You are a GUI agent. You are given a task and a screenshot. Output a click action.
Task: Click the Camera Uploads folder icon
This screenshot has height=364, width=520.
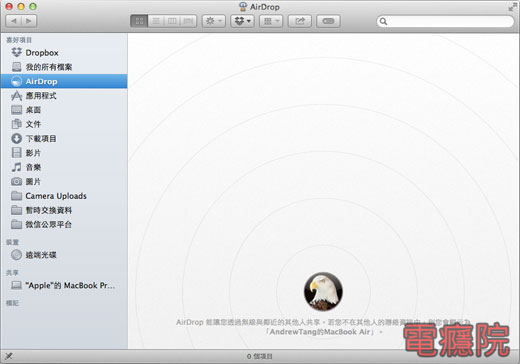click(16, 196)
